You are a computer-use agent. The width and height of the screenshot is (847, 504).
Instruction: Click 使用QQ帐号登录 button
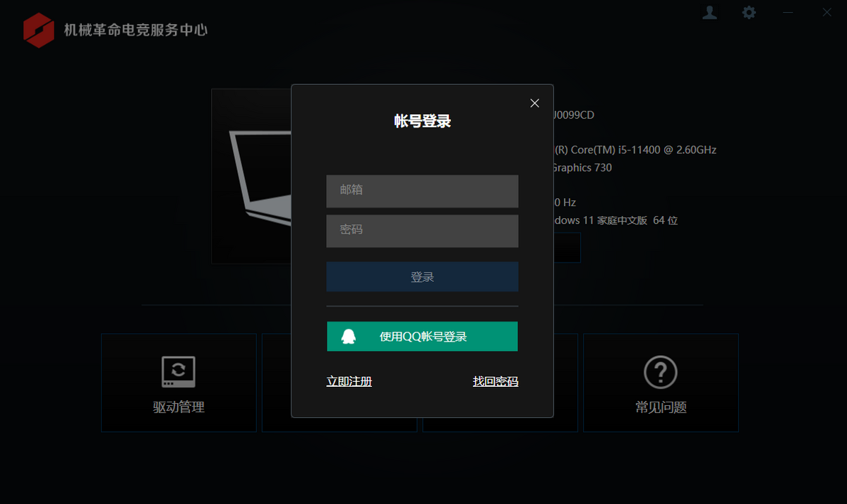pos(422,336)
